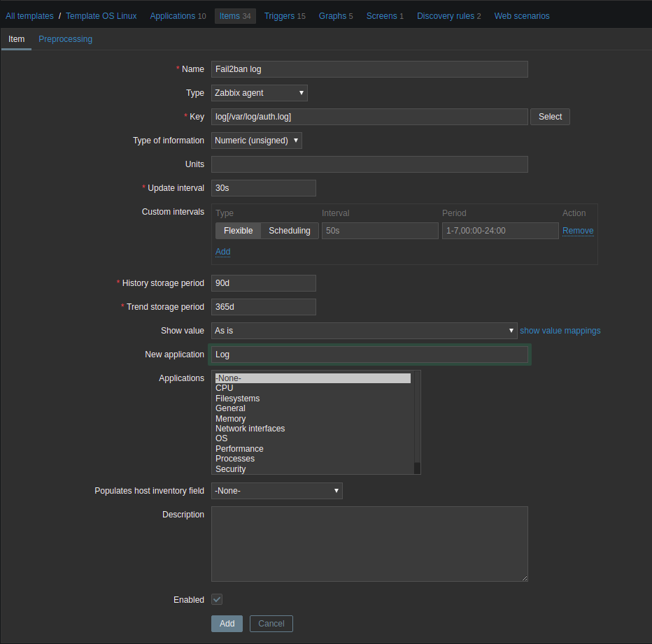The width and height of the screenshot is (652, 644).
Task: Open the Triggers 15 section
Action: tap(284, 16)
